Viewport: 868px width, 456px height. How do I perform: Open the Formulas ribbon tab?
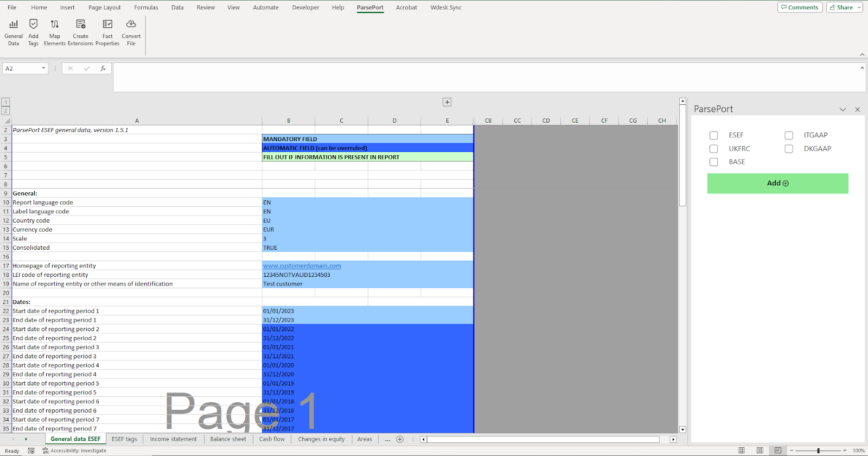click(x=146, y=8)
